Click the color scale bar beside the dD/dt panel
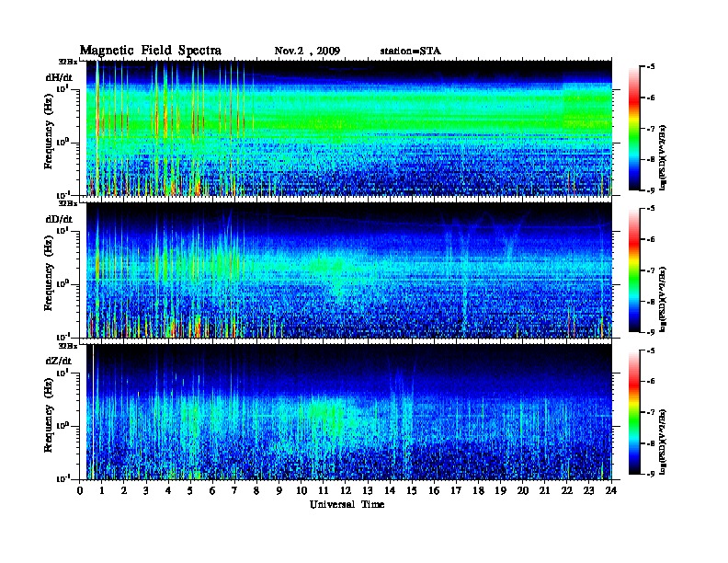The image size is (728, 563). click(x=634, y=270)
